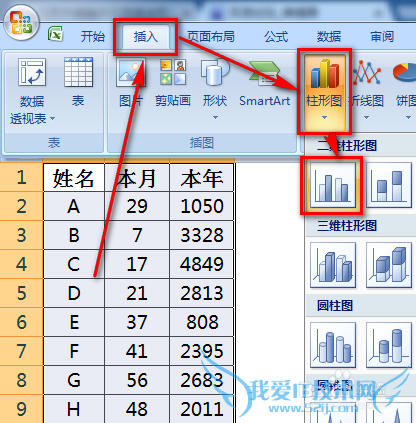
Task: Click the cell containing 1050
Action: tap(202, 206)
